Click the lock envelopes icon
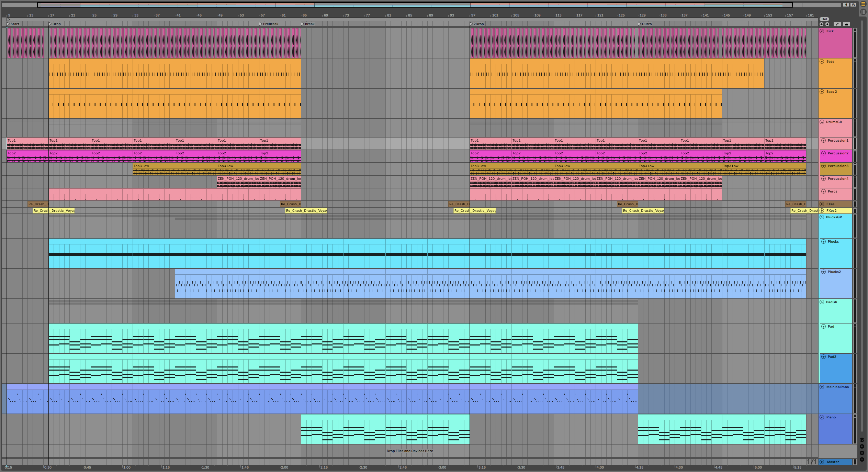 [x=846, y=24]
